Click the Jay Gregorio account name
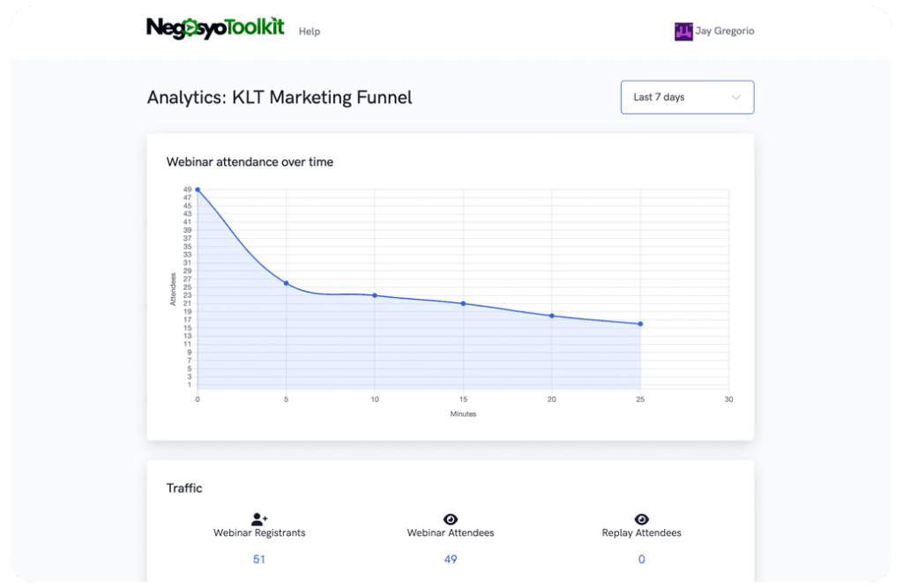 (x=725, y=30)
